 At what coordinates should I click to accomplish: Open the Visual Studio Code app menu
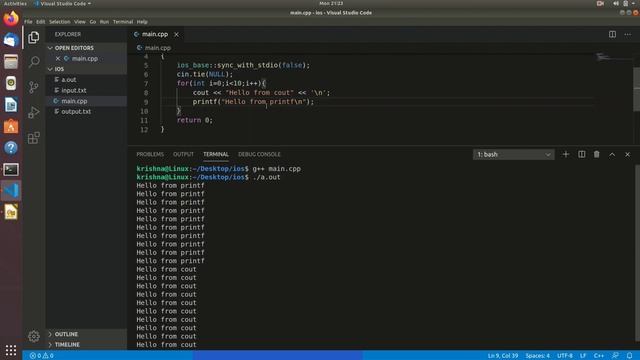pos(62,3)
